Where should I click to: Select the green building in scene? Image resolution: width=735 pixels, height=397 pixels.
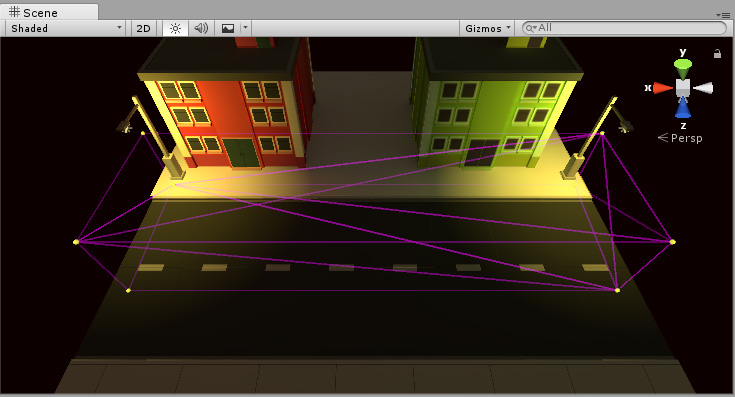coord(496,103)
